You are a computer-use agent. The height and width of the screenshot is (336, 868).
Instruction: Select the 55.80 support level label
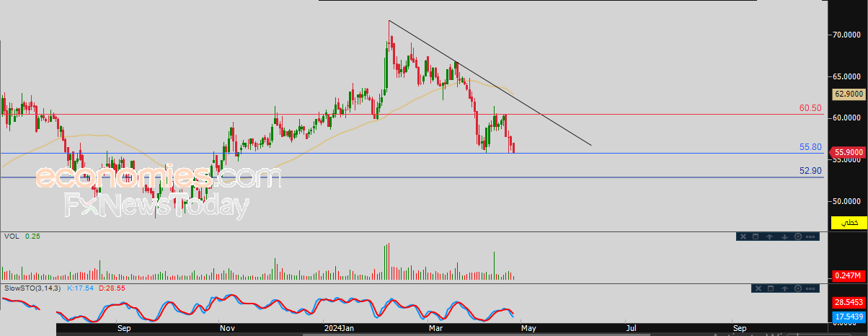[x=810, y=147]
